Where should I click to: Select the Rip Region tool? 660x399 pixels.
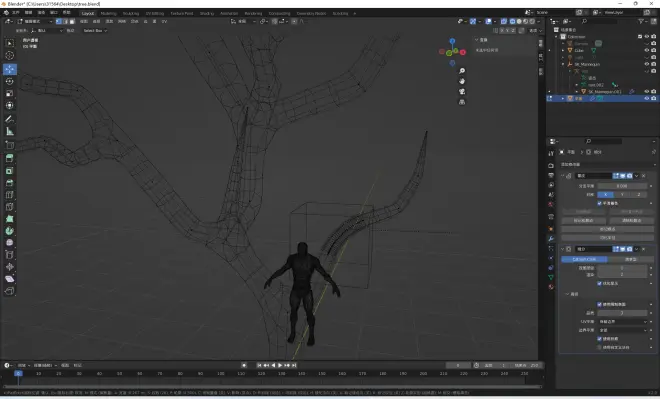coord(9,291)
